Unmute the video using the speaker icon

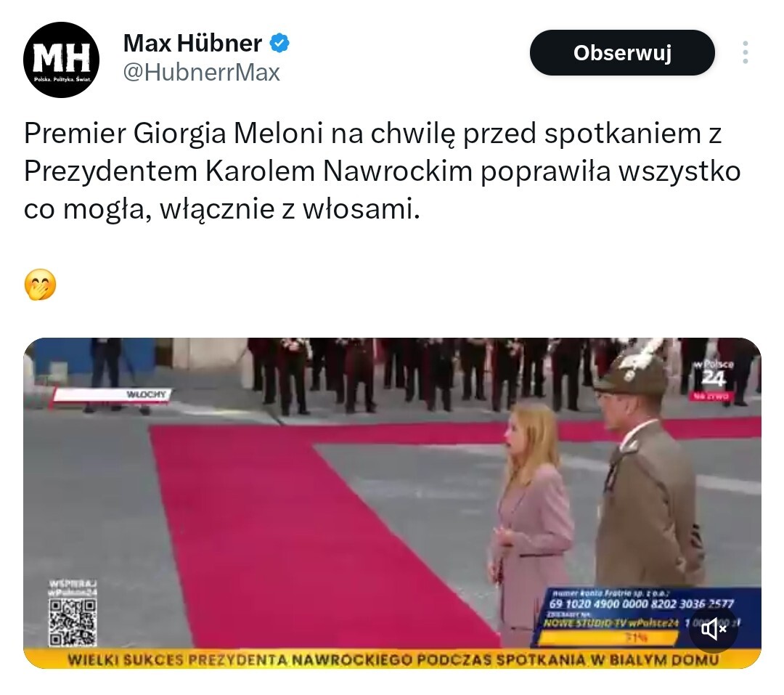714,628
